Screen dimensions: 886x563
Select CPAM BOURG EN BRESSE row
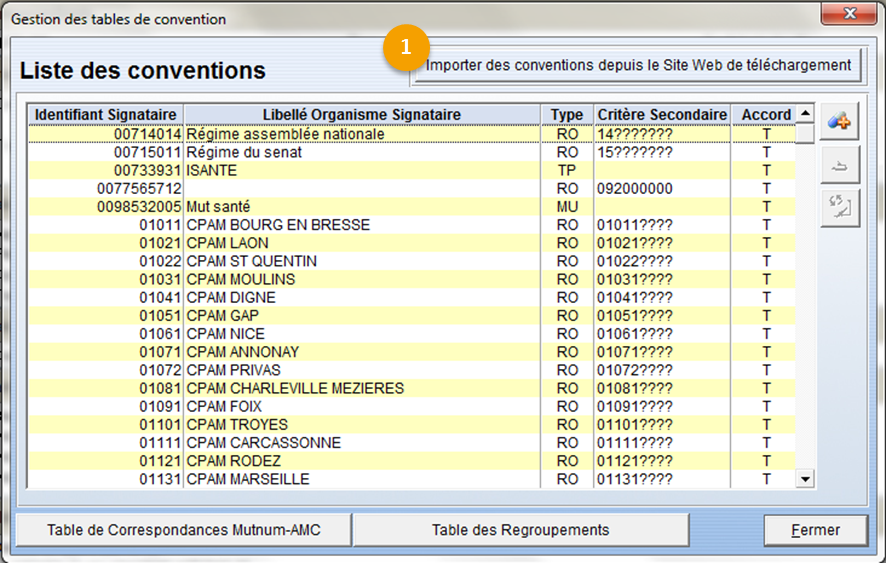point(412,224)
